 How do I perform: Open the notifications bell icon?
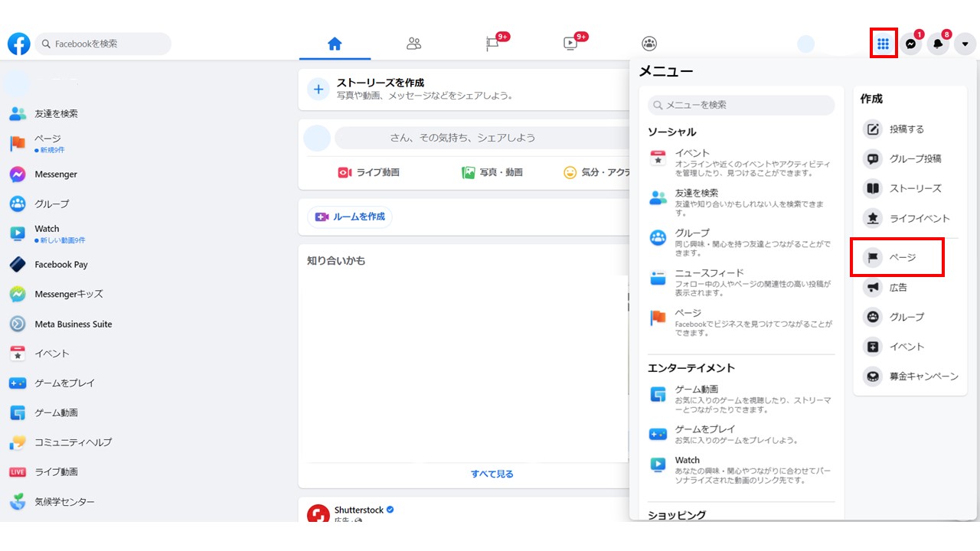click(x=938, y=44)
